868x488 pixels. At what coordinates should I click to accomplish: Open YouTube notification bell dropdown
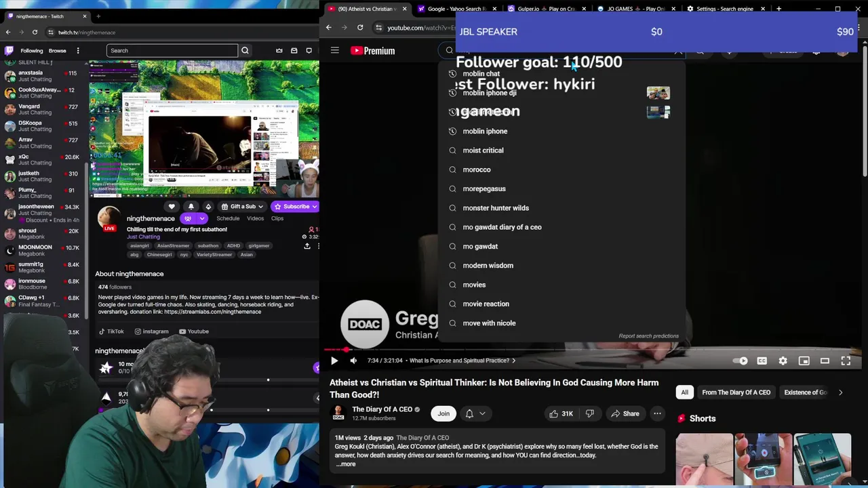474,413
